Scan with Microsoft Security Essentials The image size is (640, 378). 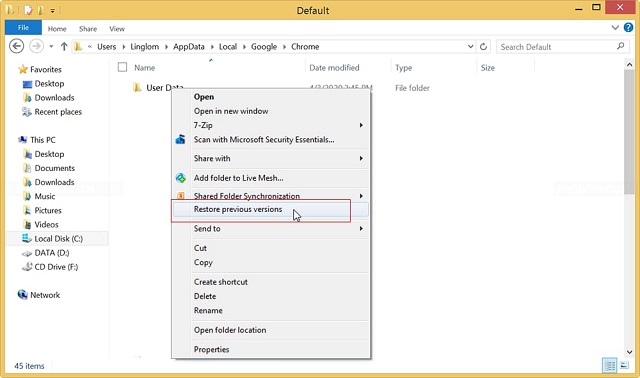[x=264, y=140]
